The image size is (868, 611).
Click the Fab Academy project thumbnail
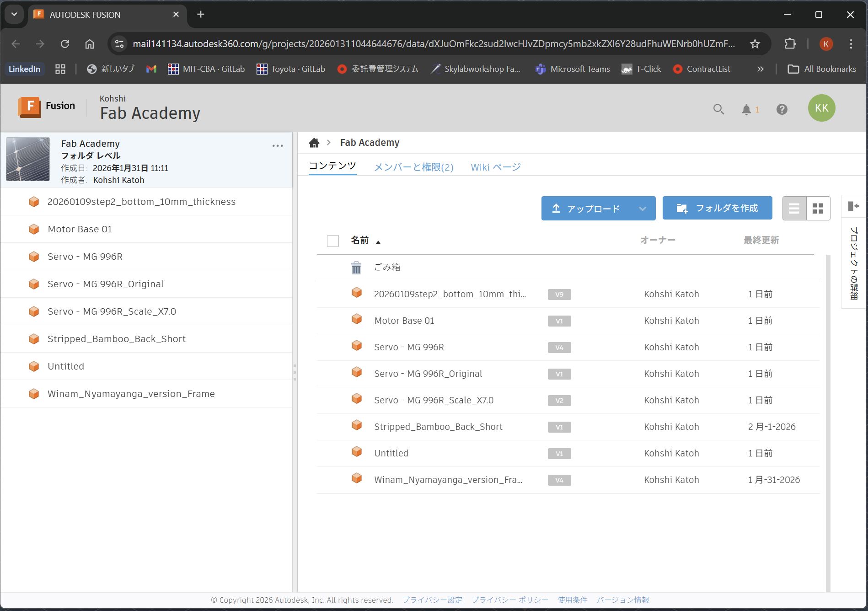(x=27, y=159)
